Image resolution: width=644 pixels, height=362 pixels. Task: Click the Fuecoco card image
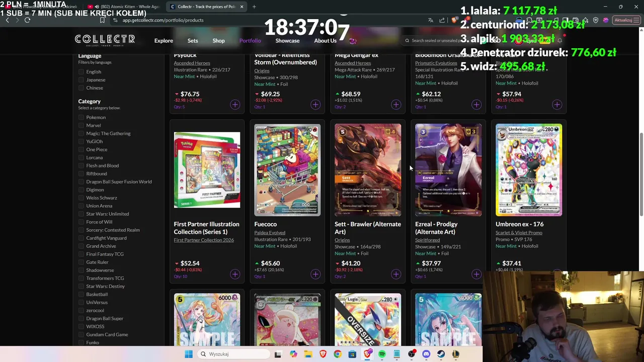[287, 170]
